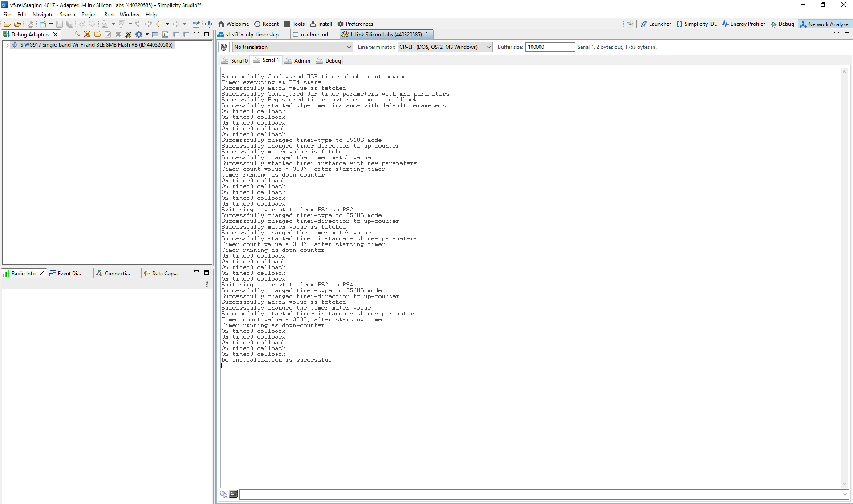
Task: Expand all adapters using the expand icon
Action: coord(187,34)
